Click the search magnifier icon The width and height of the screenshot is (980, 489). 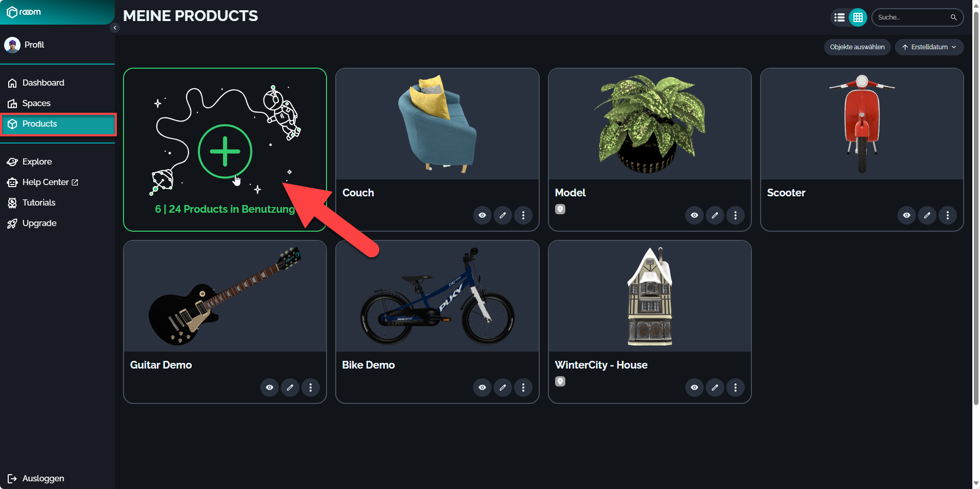click(x=953, y=17)
